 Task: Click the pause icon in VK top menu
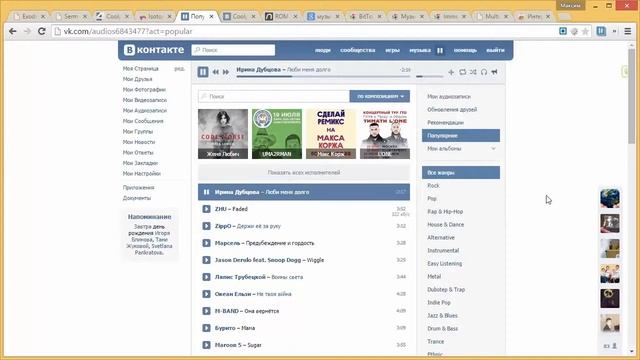(440, 50)
